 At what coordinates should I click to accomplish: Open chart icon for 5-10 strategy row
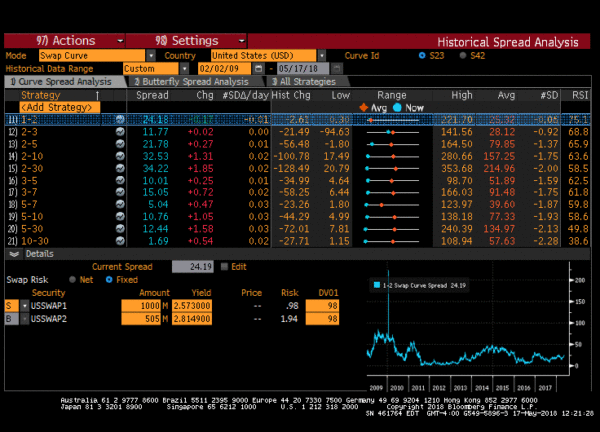click(x=120, y=217)
